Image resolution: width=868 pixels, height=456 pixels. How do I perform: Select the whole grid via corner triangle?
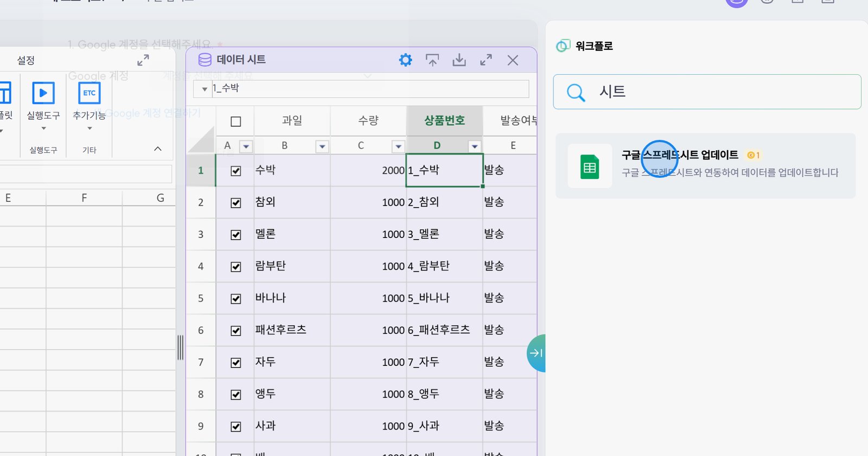coord(201,139)
